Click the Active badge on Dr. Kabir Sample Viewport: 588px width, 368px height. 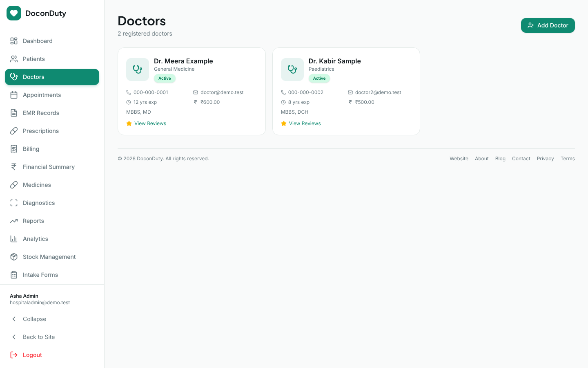[x=319, y=79]
